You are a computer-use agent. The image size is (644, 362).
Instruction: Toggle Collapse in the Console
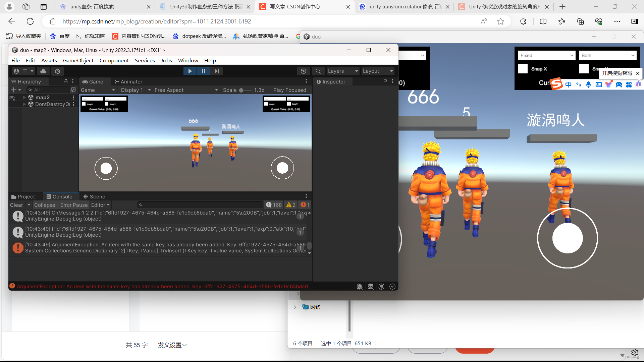coord(45,205)
